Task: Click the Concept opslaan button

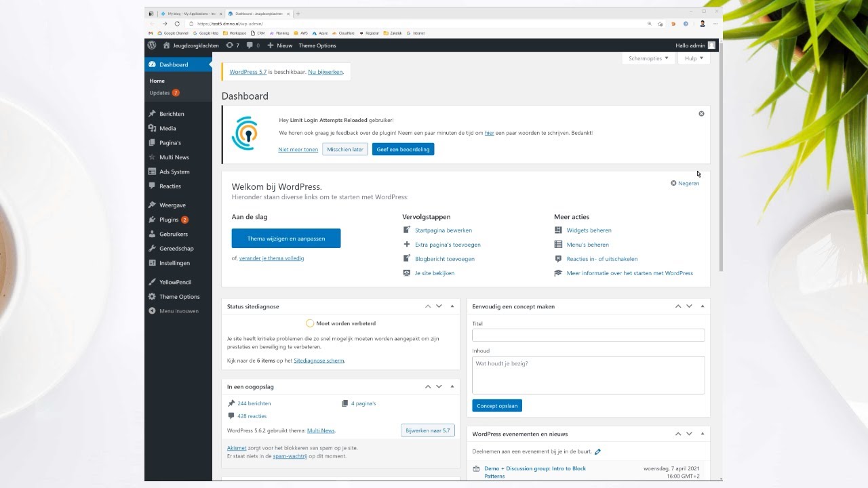Action: (x=497, y=406)
